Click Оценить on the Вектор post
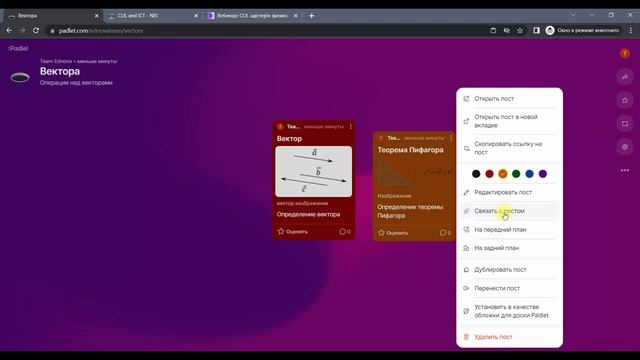Image resolution: width=640 pixels, height=360 pixels. [x=293, y=231]
